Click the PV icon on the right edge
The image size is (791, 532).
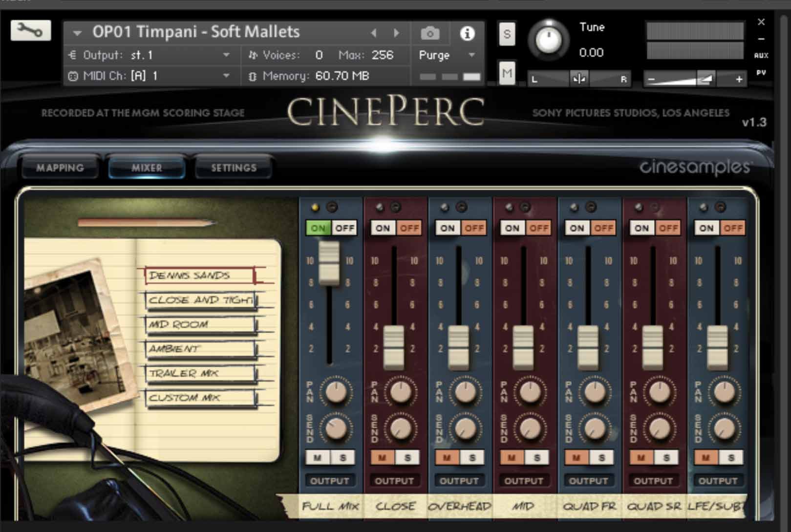tap(760, 72)
